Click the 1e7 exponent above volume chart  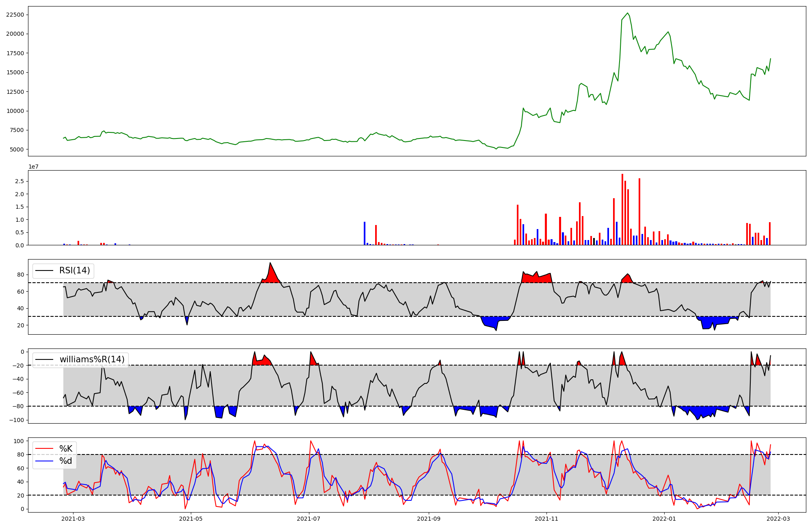(x=33, y=167)
